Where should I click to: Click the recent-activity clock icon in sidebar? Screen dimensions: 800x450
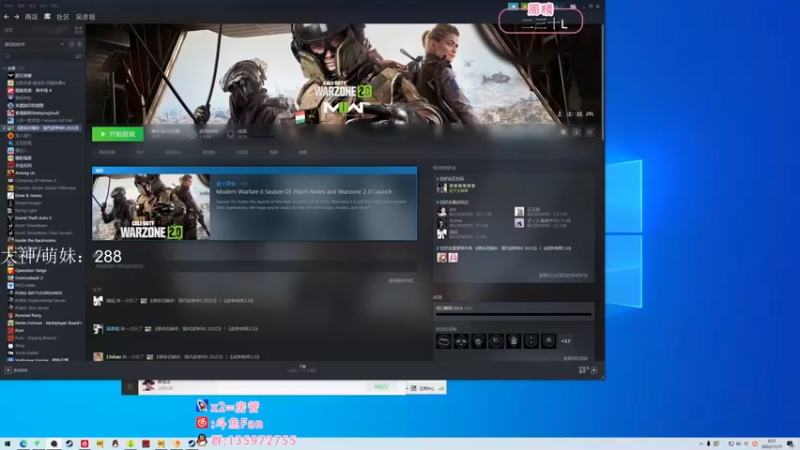click(x=71, y=44)
